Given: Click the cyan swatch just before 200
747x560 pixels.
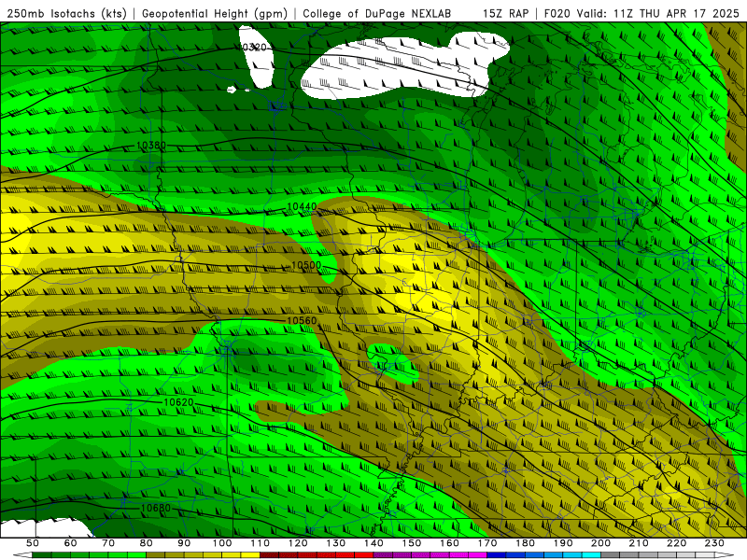Looking at the screenshot, I should click(x=591, y=555).
